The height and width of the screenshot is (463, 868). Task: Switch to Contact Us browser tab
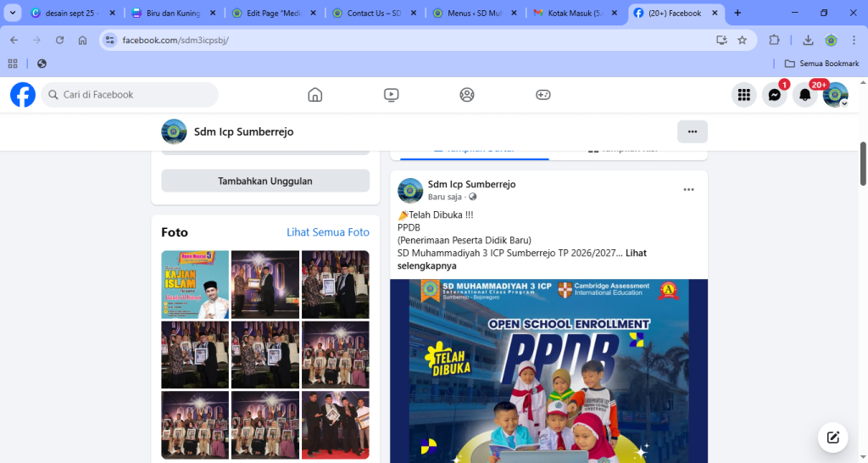click(374, 14)
